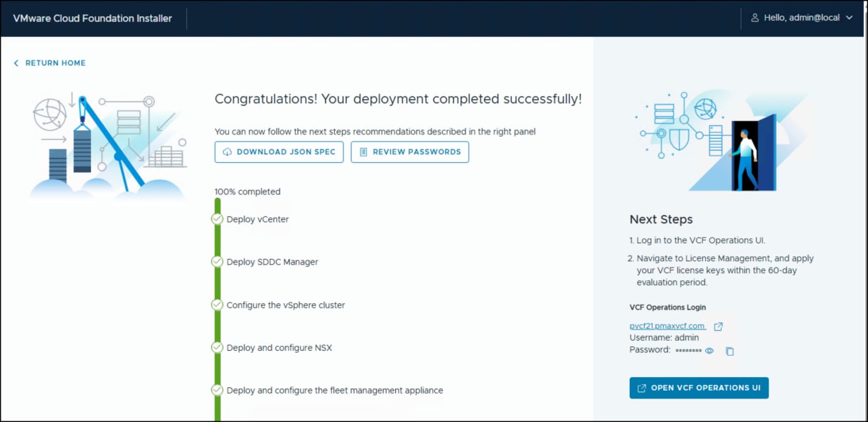Click the masked password dots
Screen dimensions: 868x422
(688, 351)
